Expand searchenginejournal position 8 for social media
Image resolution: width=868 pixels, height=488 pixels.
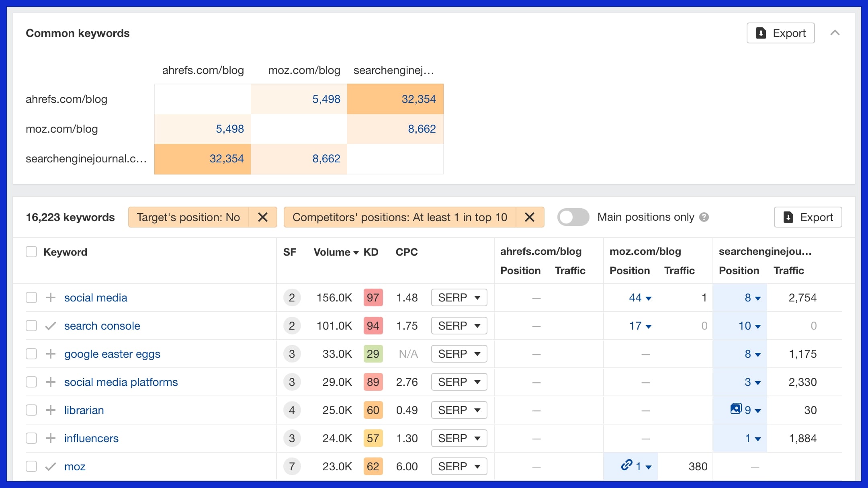pos(753,297)
